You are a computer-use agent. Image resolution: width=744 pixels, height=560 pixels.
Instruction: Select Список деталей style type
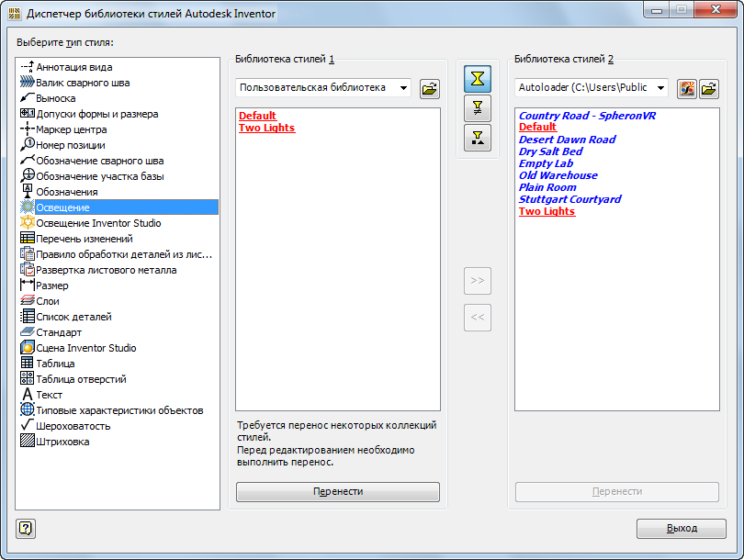[73, 317]
